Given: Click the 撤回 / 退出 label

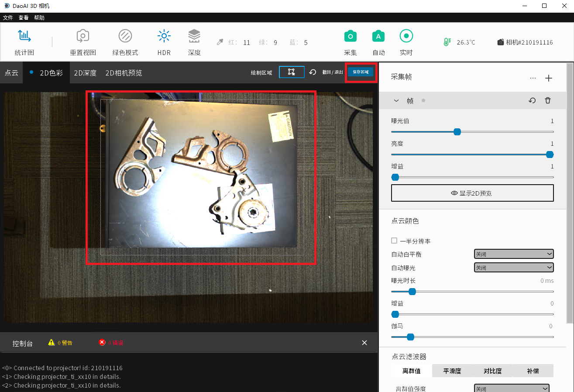Looking at the screenshot, I should [333, 72].
